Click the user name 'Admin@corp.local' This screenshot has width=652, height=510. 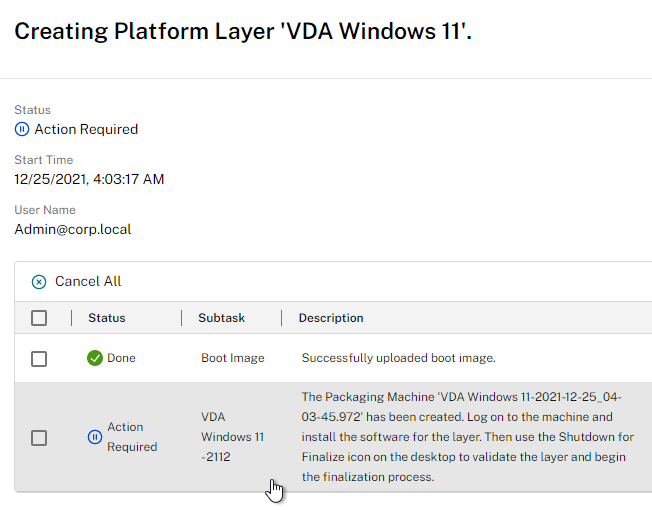(73, 229)
